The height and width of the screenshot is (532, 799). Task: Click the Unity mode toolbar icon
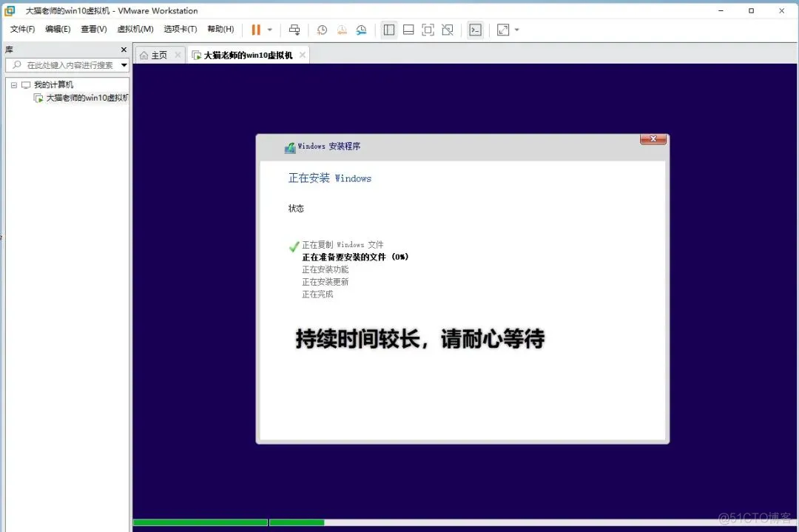[x=448, y=30]
